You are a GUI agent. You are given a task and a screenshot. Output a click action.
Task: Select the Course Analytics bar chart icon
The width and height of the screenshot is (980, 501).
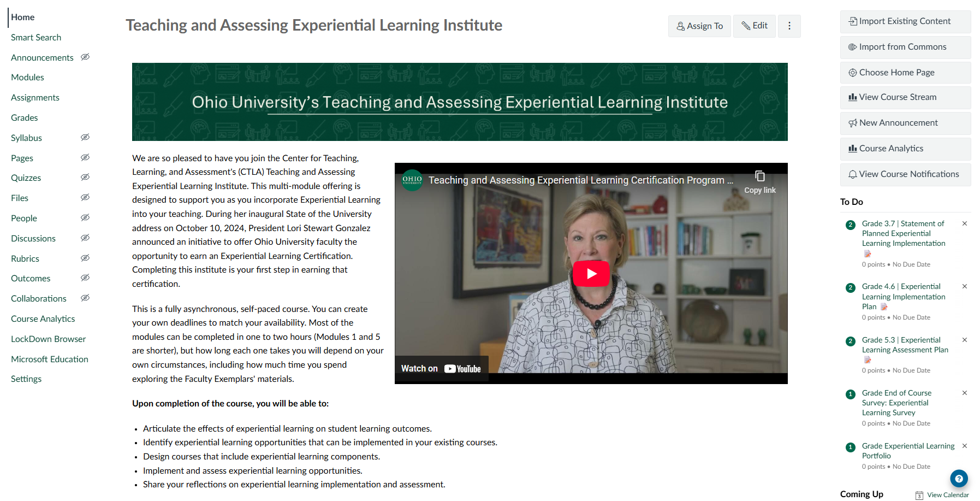pyautogui.click(x=852, y=148)
